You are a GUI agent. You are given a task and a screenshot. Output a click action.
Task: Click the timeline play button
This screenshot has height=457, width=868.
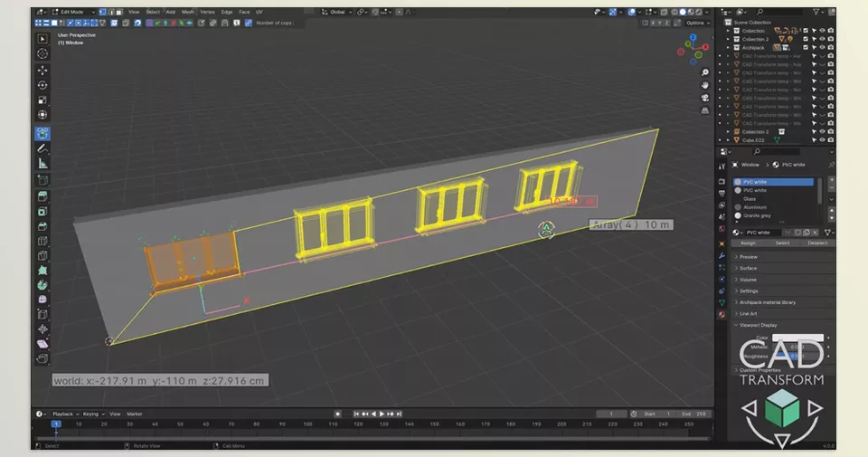[x=382, y=414]
